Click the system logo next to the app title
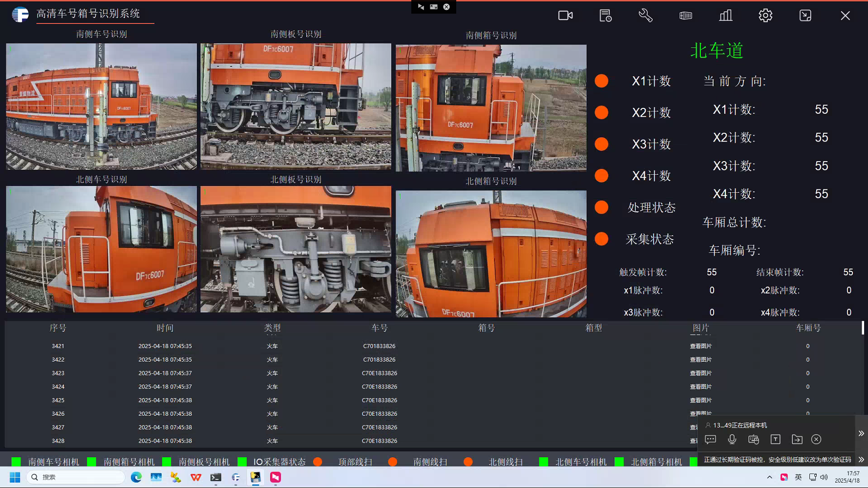This screenshot has width=868, height=488. (x=20, y=14)
